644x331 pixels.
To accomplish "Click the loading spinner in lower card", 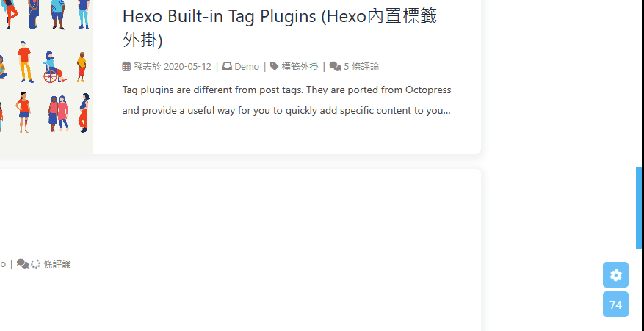I will (x=35, y=263).
